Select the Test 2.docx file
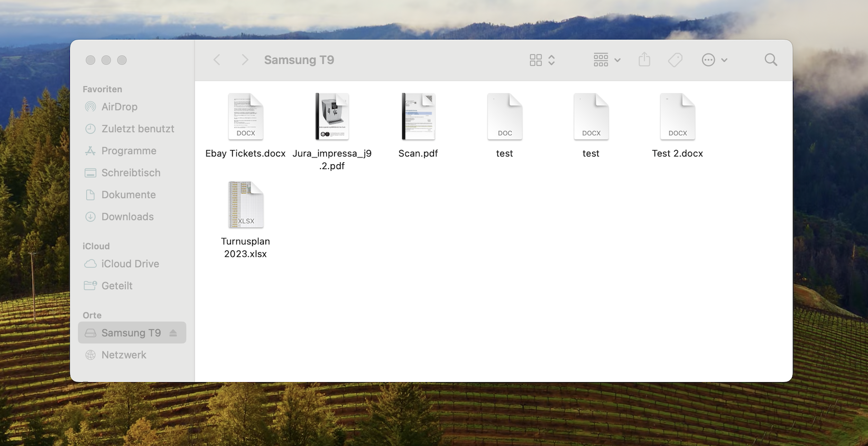This screenshot has width=868, height=446. [678, 126]
